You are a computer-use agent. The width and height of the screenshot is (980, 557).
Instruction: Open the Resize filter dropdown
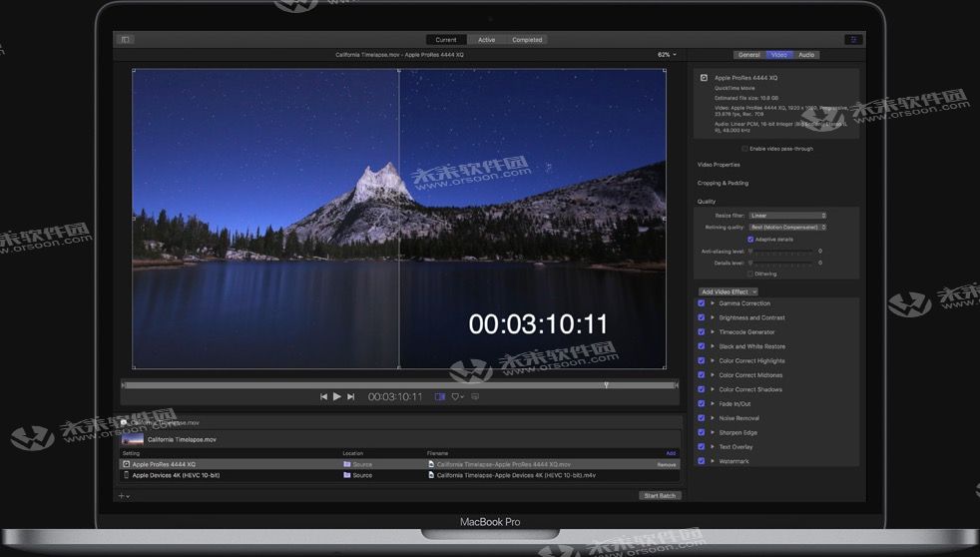point(787,216)
